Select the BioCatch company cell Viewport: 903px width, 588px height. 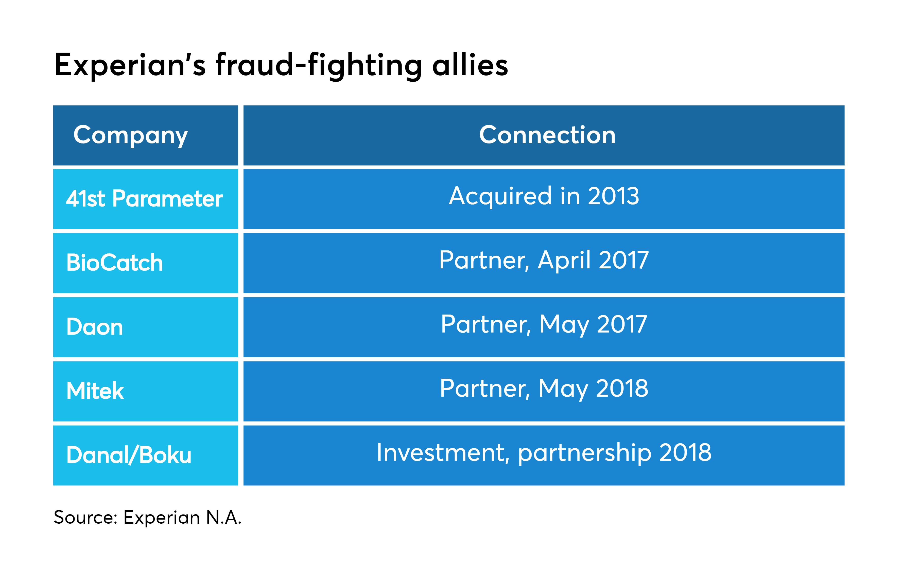[146, 263]
